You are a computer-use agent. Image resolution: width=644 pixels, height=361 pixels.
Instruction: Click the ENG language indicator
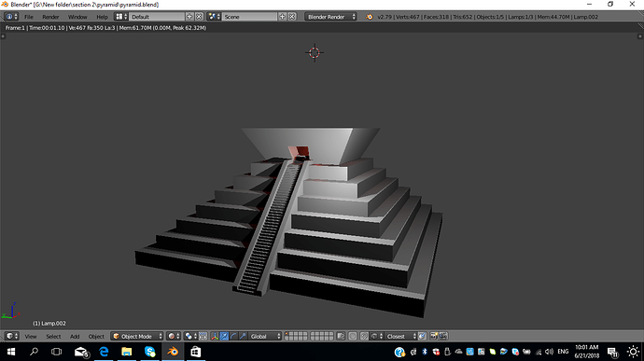[563, 352]
